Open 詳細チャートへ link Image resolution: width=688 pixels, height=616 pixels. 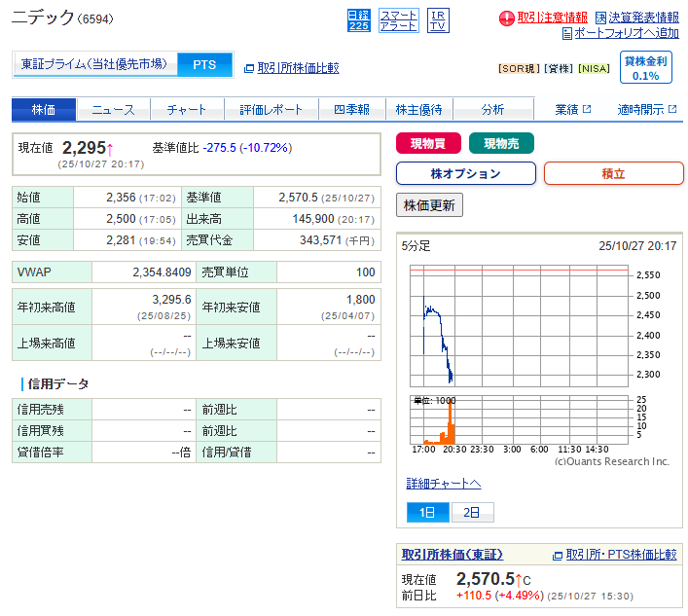pyautogui.click(x=443, y=483)
